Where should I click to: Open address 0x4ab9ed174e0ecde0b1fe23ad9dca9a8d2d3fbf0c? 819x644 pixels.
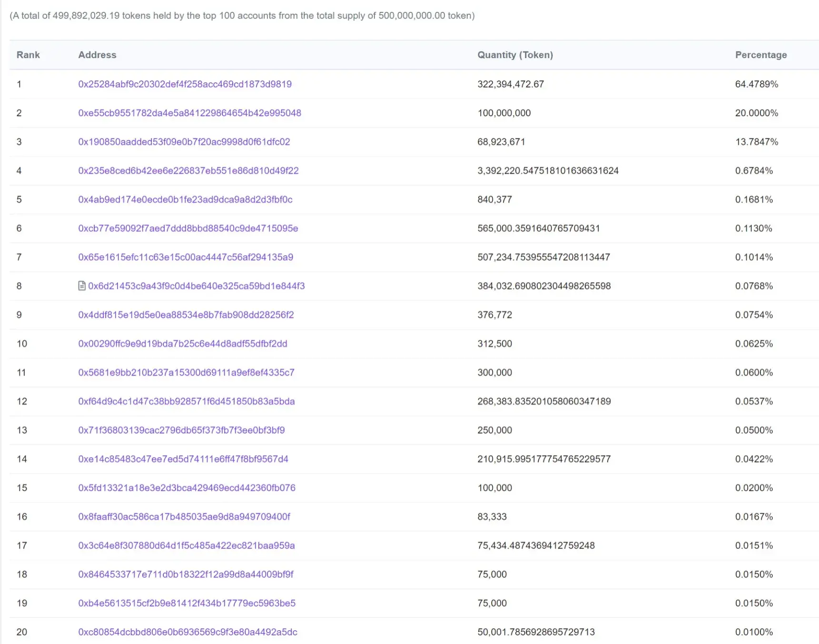(x=186, y=199)
